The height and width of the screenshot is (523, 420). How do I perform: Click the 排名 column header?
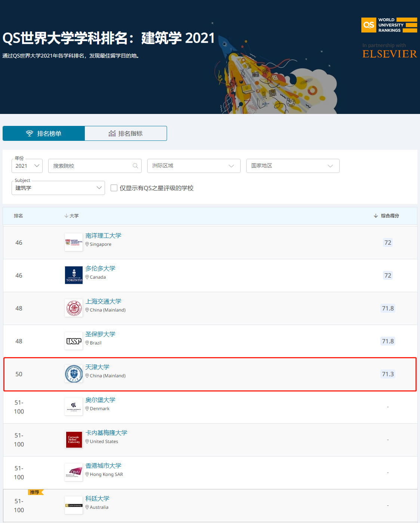[x=18, y=216]
